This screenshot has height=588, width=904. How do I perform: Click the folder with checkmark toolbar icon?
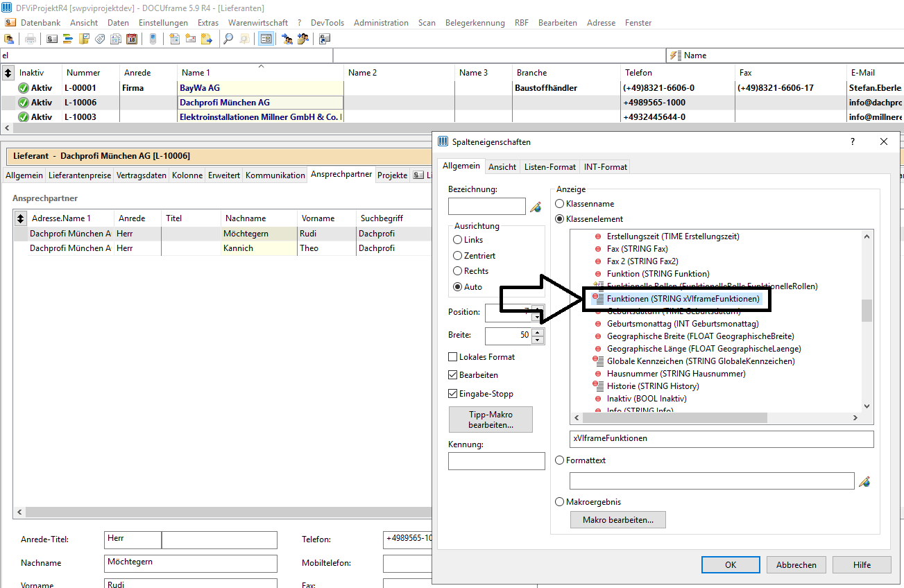(x=84, y=39)
